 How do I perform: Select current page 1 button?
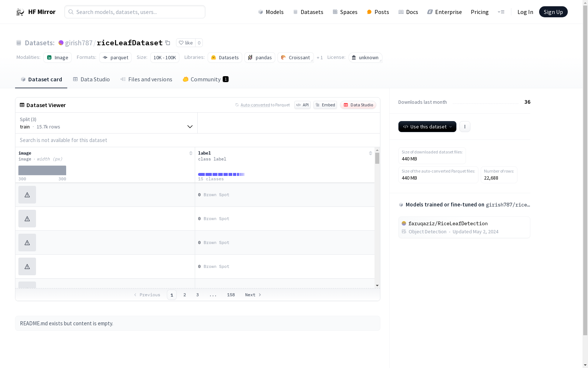[172, 295]
